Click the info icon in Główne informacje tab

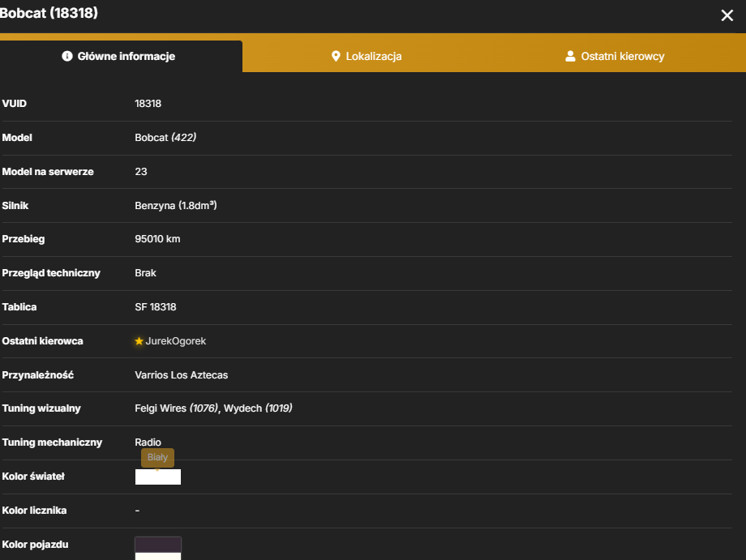click(x=67, y=56)
